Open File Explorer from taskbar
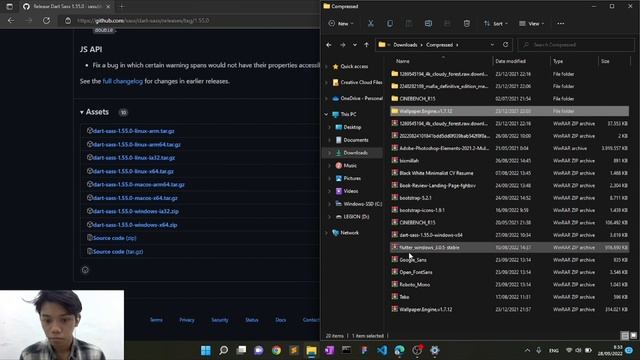Screen dimensions: 640x360 pyautogui.click(x=311, y=350)
